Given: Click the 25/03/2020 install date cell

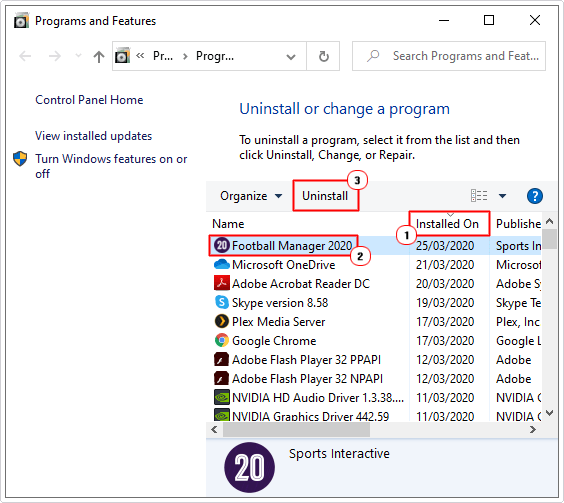Looking at the screenshot, I should (x=445, y=246).
